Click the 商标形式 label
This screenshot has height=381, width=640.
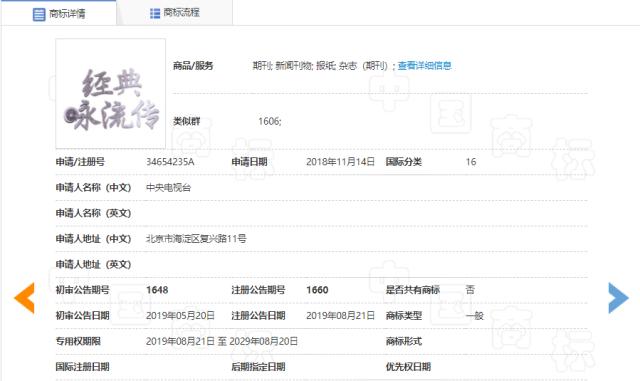[404, 341]
